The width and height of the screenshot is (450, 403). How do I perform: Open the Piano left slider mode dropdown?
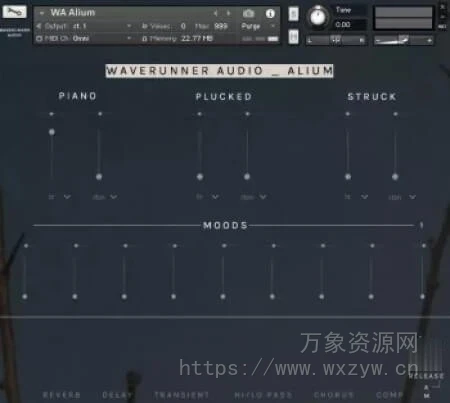click(x=67, y=197)
